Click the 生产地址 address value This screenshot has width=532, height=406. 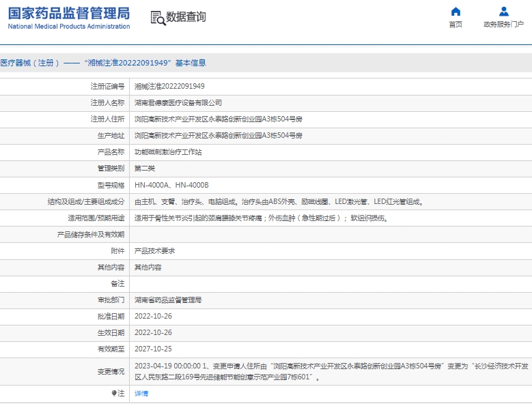[x=219, y=136]
